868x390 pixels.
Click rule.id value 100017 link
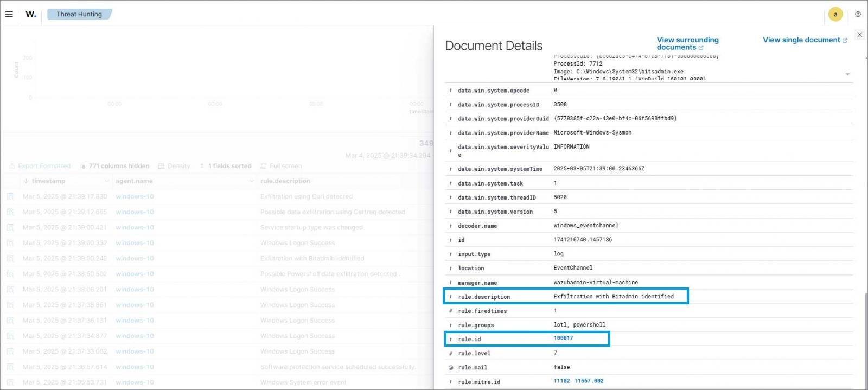[563, 338]
